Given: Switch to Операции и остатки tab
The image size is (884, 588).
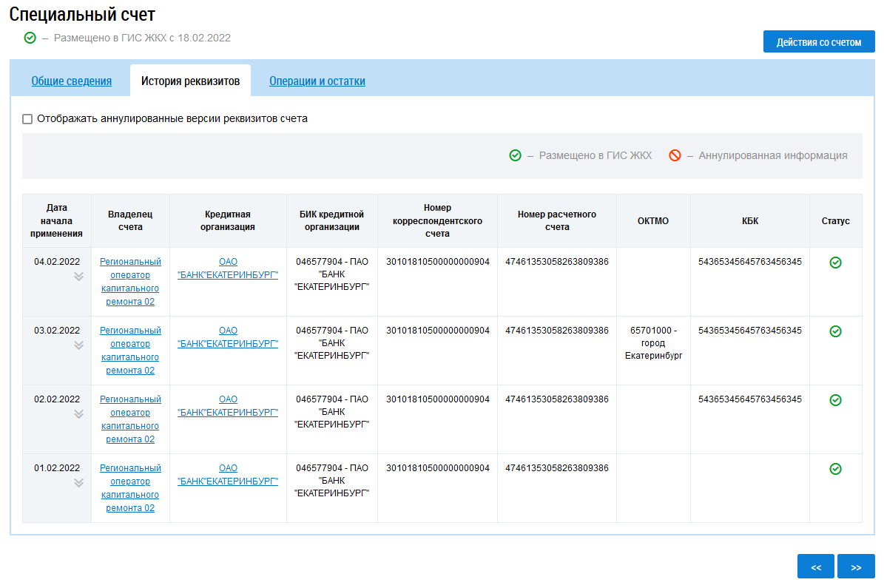Looking at the screenshot, I should pyautogui.click(x=317, y=81).
